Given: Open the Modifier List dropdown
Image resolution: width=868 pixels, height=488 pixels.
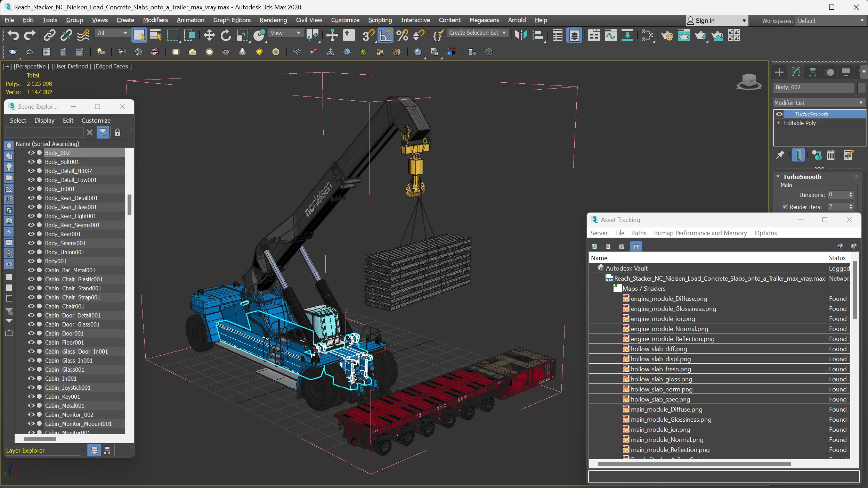Looking at the screenshot, I should tap(819, 103).
